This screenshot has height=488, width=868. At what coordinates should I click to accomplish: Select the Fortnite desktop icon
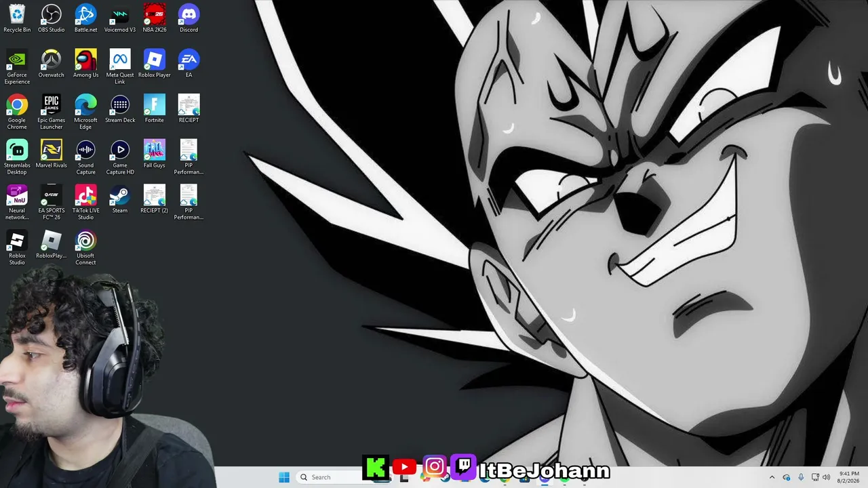[155, 108]
